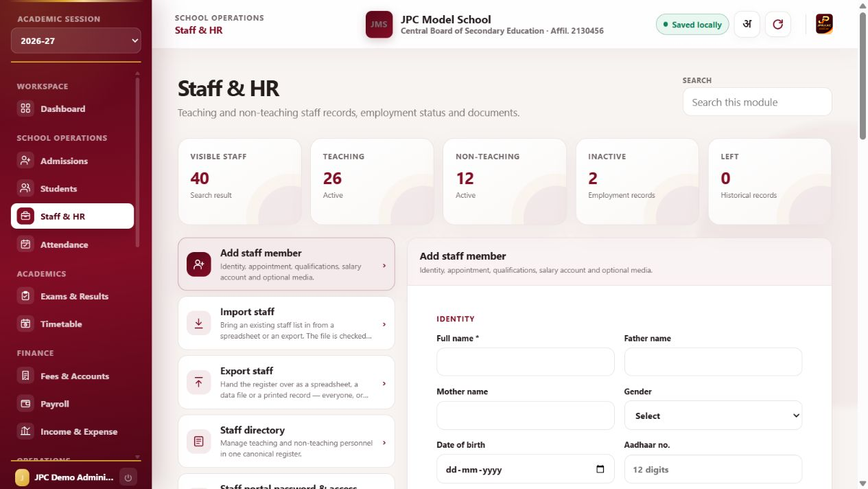868x489 pixels.
Task: Click the Income & Expense bank icon
Action: point(25,431)
